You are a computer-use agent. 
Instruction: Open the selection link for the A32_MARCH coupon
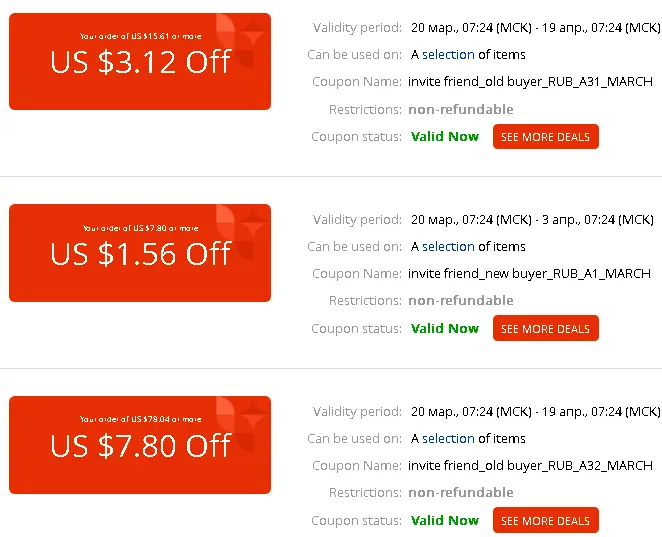point(448,439)
